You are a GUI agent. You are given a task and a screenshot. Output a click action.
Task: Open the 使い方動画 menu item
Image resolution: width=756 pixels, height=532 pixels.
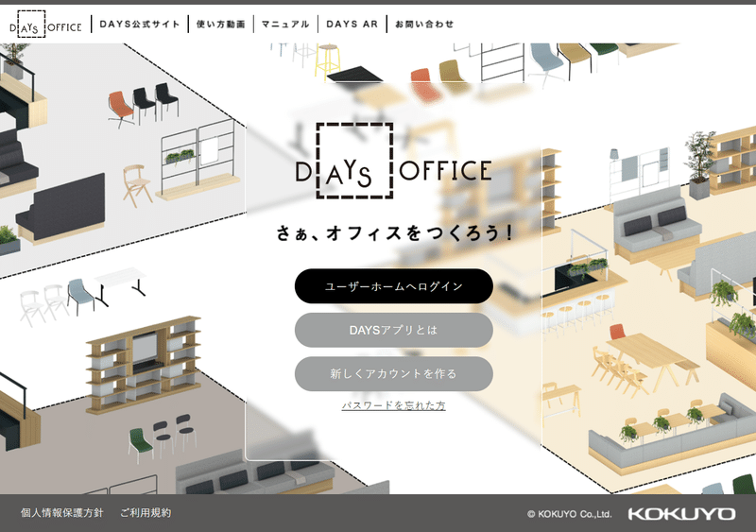coord(221,25)
